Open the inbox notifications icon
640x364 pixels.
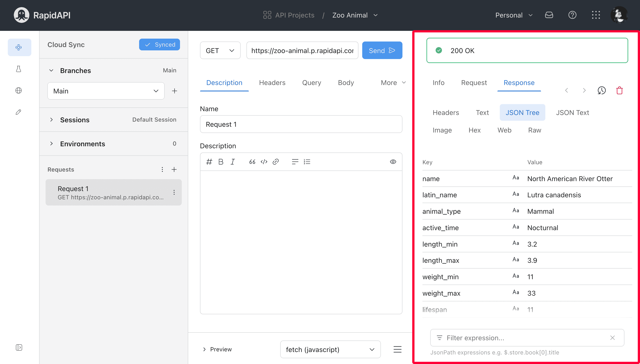point(549,15)
